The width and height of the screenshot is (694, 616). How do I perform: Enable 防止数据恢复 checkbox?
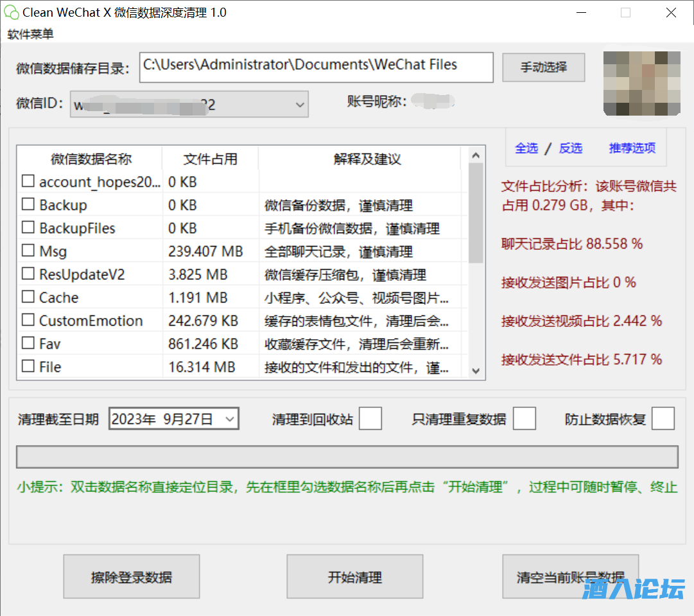pos(663,419)
